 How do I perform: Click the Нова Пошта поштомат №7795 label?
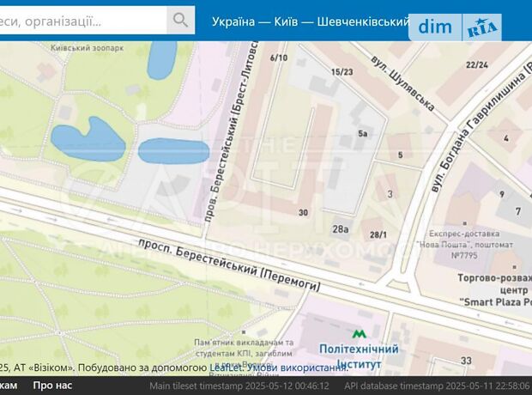point(465,244)
